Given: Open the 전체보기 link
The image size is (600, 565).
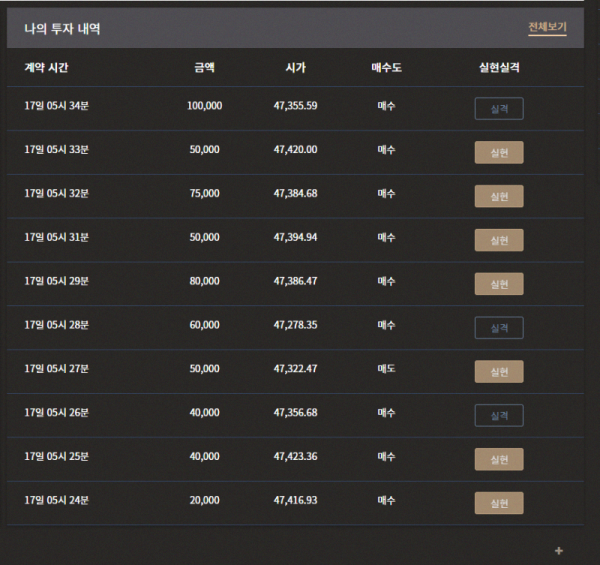Looking at the screenshot, I should tap(547, 27).
